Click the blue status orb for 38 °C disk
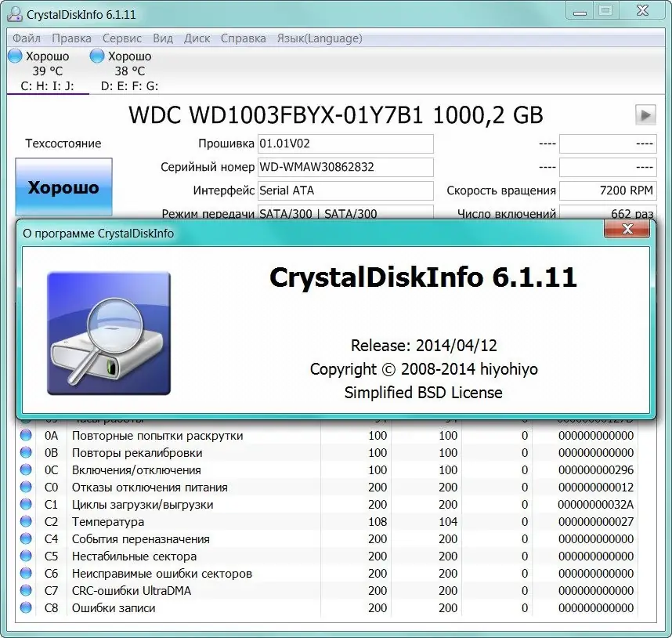 pyautogui.click(x=97, y=56)
